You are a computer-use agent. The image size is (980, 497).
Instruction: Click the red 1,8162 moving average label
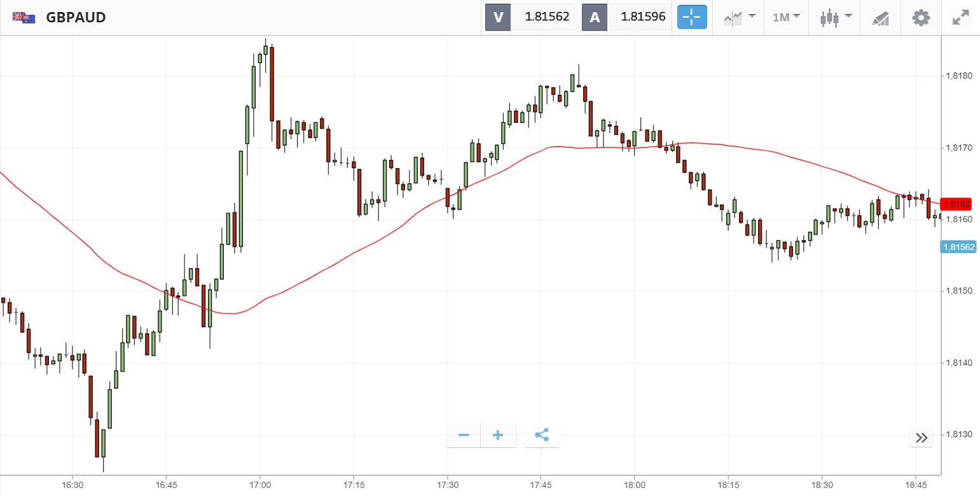pyautogui.click(x=956, y=204)
